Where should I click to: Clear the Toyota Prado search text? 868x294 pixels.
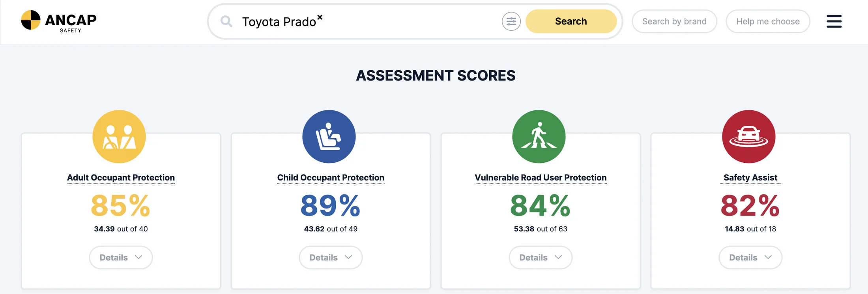point(320,17)
